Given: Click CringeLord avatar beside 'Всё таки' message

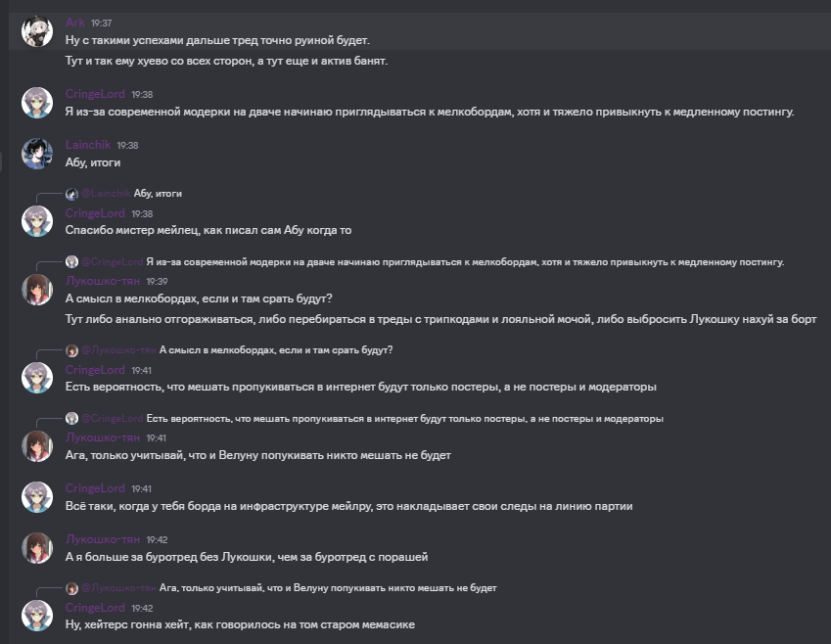Looking at the screenshot, I should tap(36, 497).
